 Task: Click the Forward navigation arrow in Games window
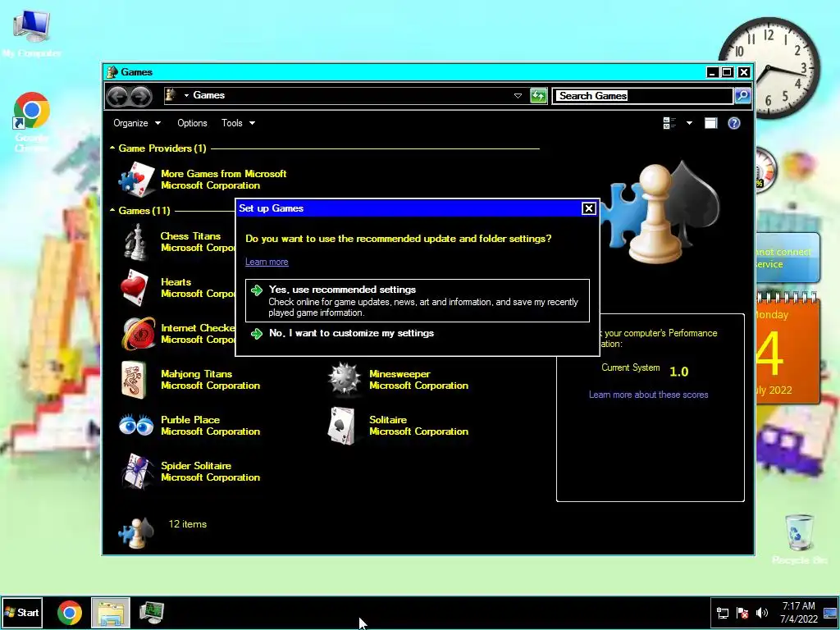pos(141,96)
